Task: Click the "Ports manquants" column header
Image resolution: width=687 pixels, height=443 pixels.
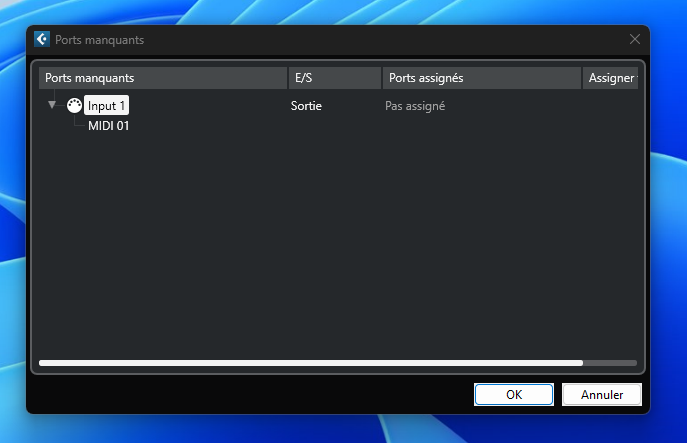Action: 163,78
